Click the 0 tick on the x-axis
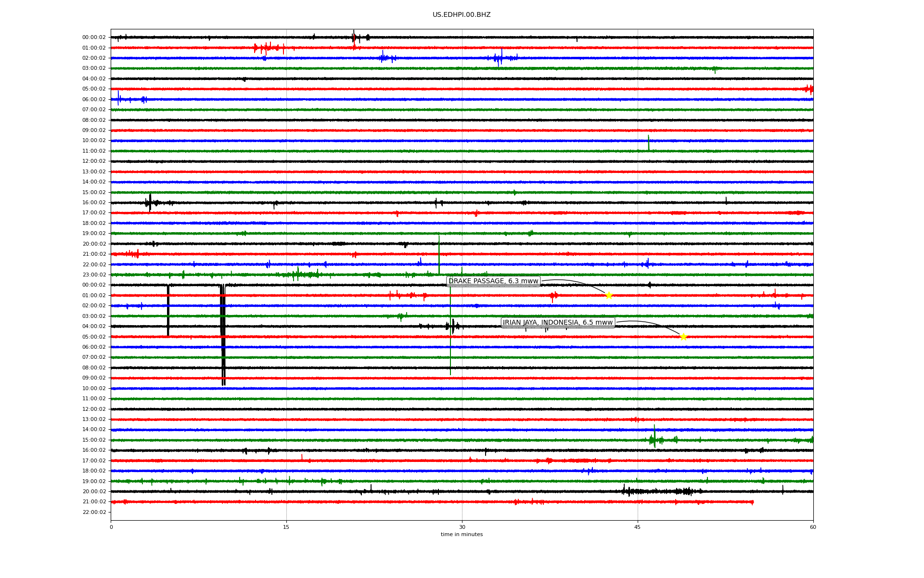This screenshot has height=578, width=924. [x=111, y=527]
